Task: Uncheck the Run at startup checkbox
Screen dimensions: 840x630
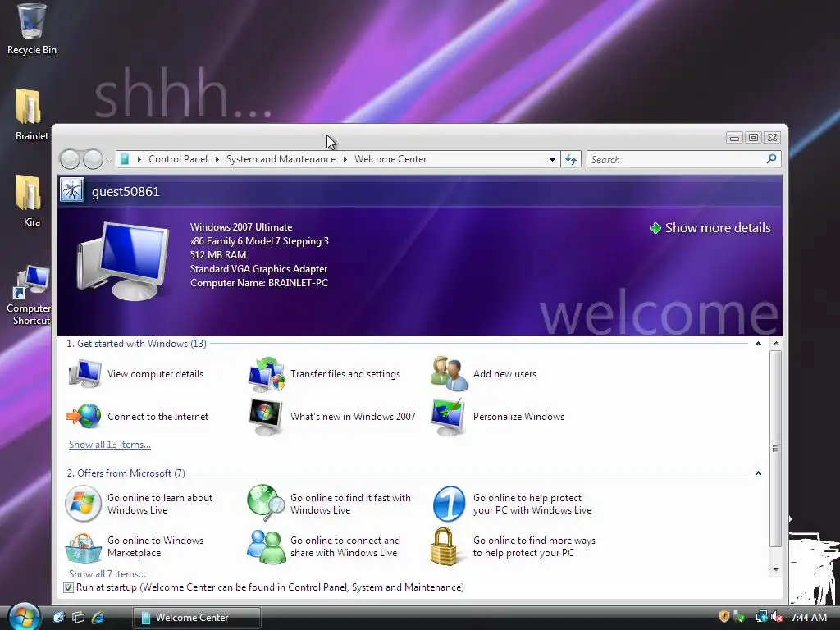Action: click(69, 587)
